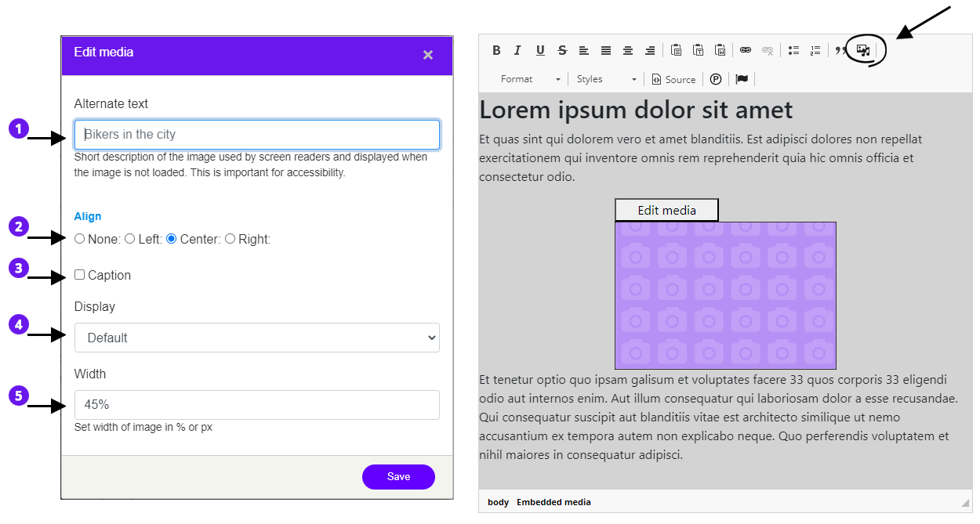Select the Left alignment radio button
This screenshot has height=524, width=980.
(x=129, y=239)
